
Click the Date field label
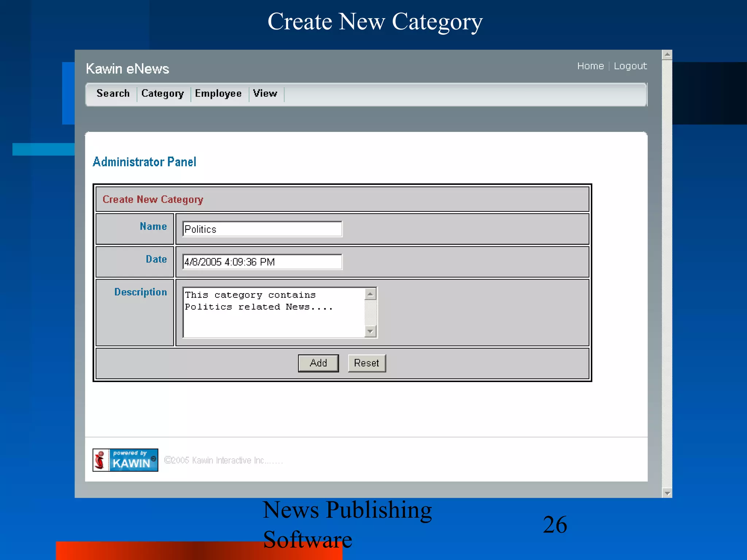click(156, 259)
